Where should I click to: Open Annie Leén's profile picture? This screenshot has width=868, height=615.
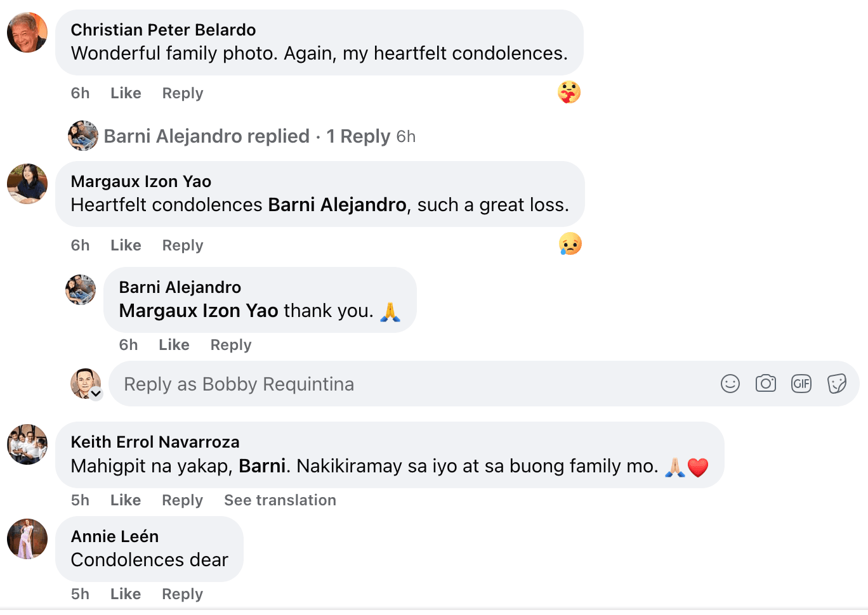coord(27,539)
